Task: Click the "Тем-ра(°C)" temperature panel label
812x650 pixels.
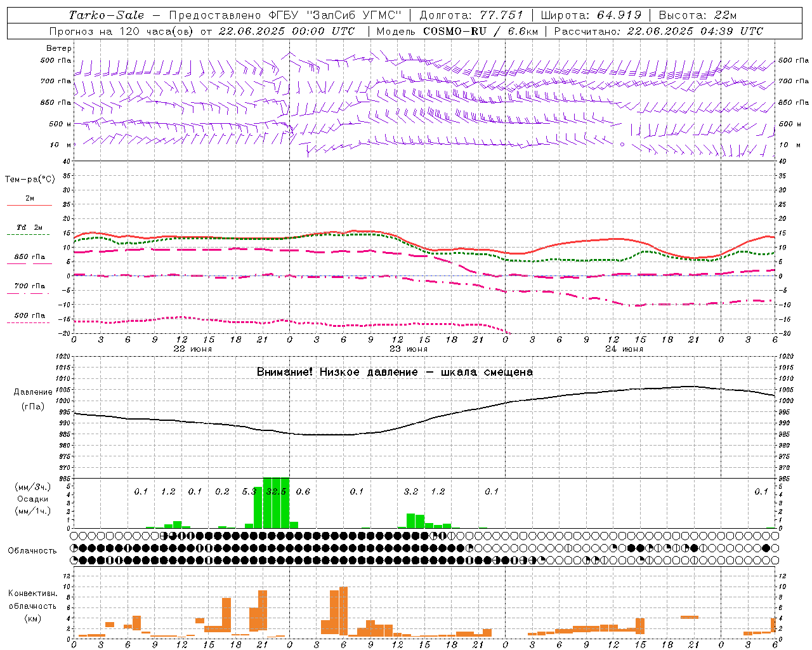Action: pos(30,180)
